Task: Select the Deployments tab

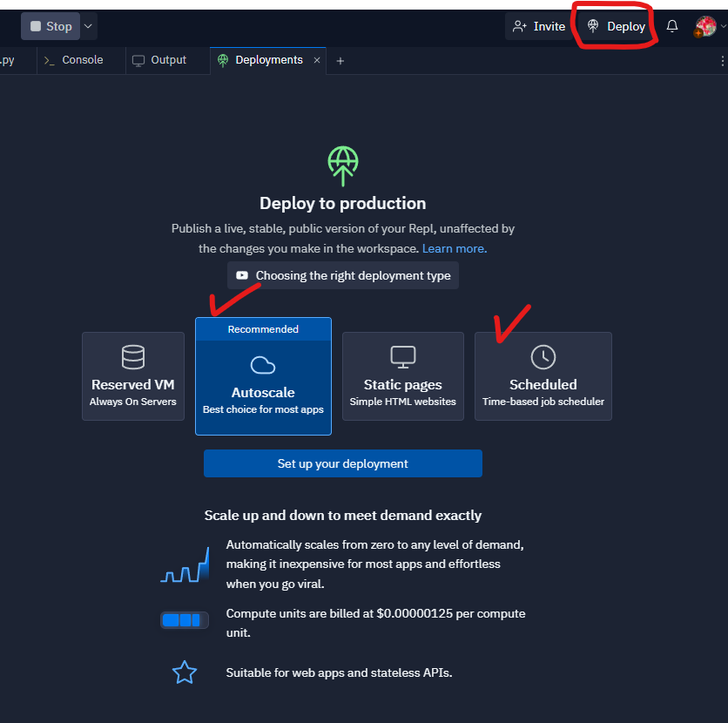Action: coord(268,60)
